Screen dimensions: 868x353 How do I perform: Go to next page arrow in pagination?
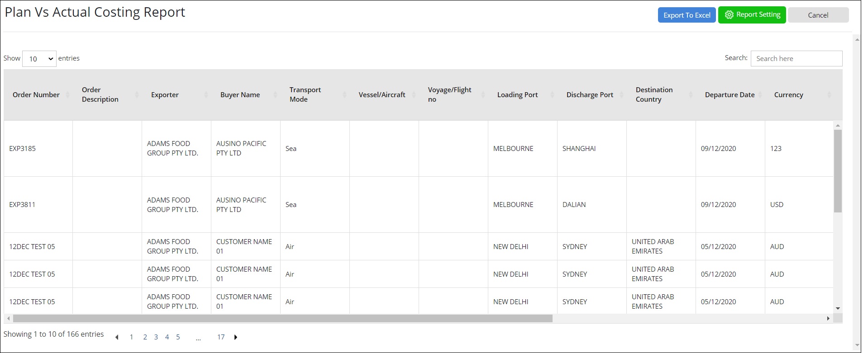(236, 337)
